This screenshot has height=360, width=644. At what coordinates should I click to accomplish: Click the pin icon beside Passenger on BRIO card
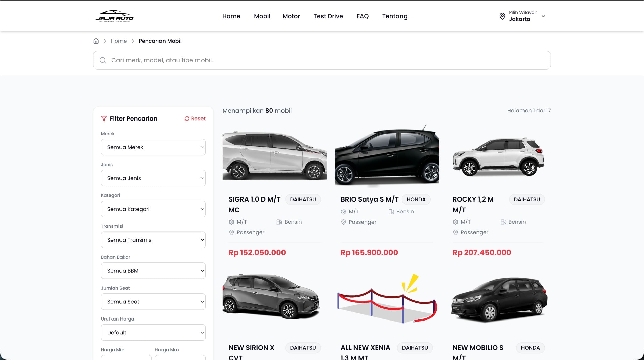(343, 222)
